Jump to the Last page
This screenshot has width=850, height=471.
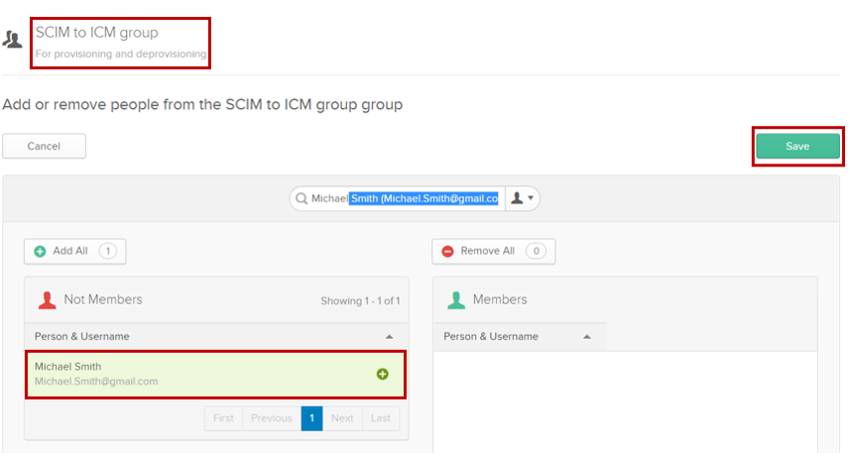tap(380, 418)
